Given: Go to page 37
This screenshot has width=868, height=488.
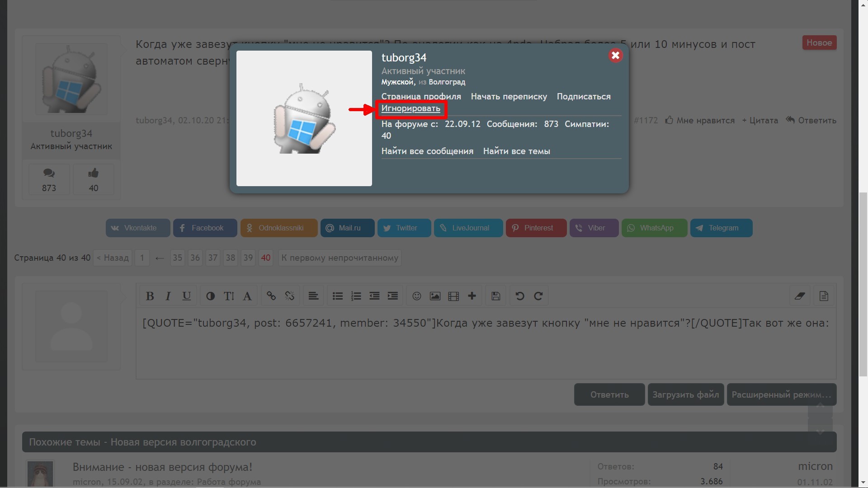Looking at the screenshot, I should pos(212,258).
